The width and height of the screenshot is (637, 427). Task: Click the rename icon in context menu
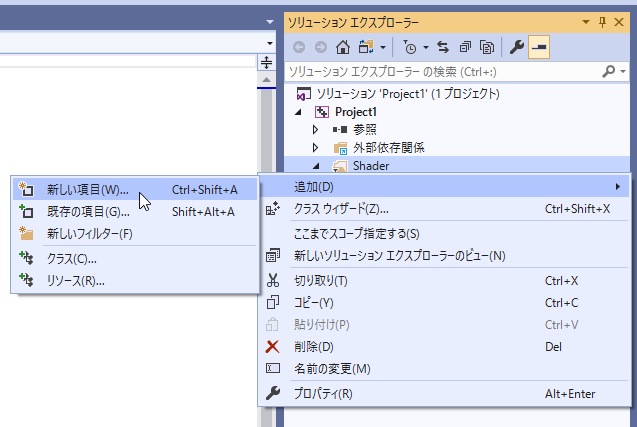pyautogui.click(x=273, y=368)
